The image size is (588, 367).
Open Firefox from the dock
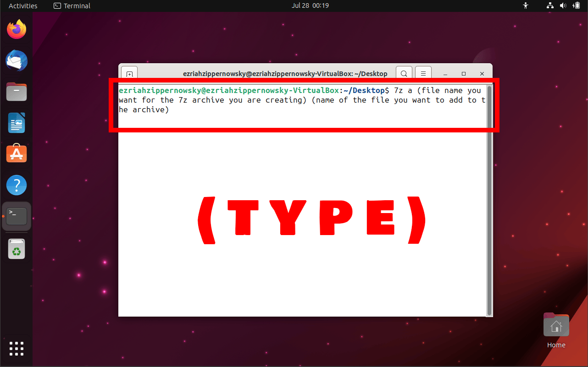(x=16, y=29)
